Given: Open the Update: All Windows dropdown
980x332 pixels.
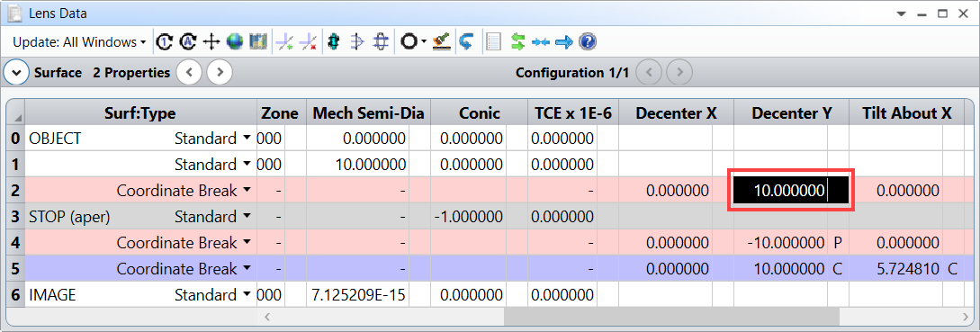Looking at the screenshot, I should click(79, 42).
